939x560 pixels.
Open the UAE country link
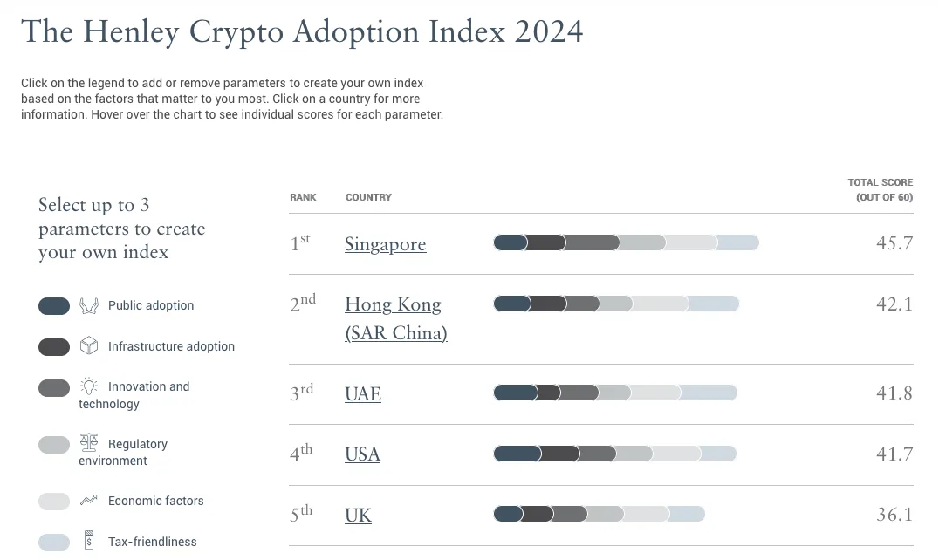coord(363,393)
